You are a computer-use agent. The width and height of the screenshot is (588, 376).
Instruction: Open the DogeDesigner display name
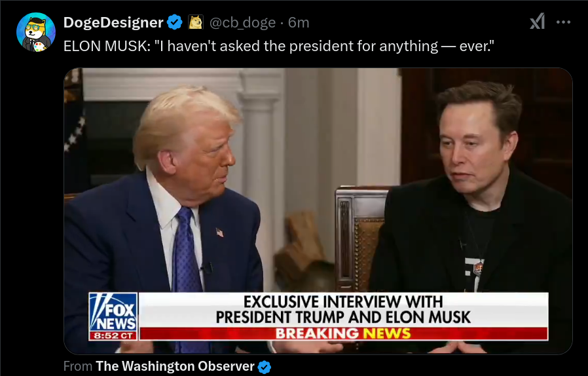(x=113, y=22)
